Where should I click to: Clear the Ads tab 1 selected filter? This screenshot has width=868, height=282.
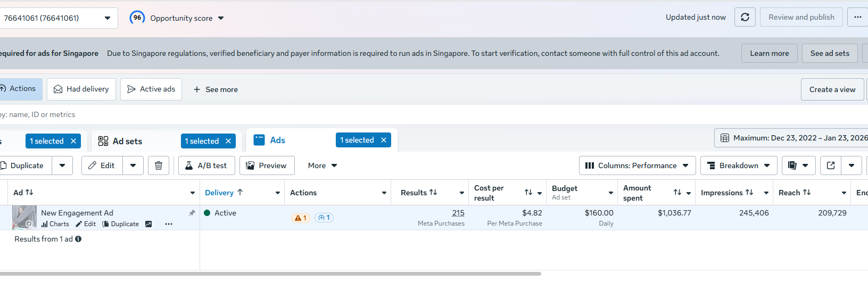point(383,140)
